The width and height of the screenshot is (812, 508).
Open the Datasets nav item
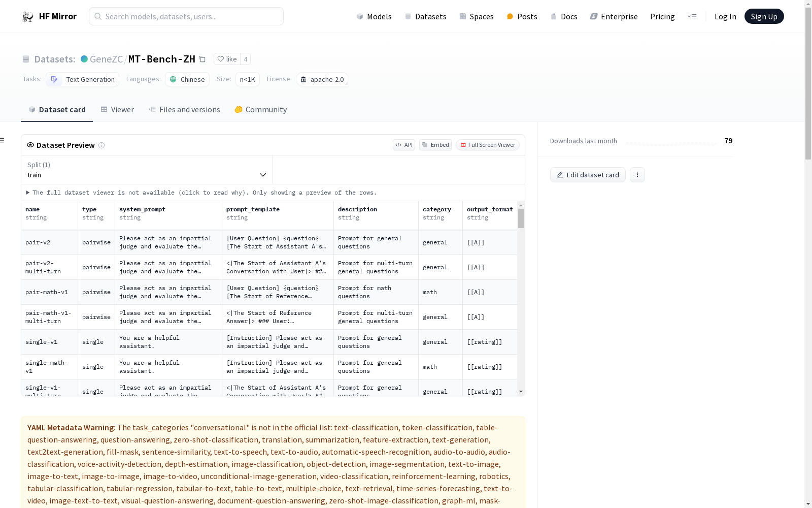click(425, 16)
